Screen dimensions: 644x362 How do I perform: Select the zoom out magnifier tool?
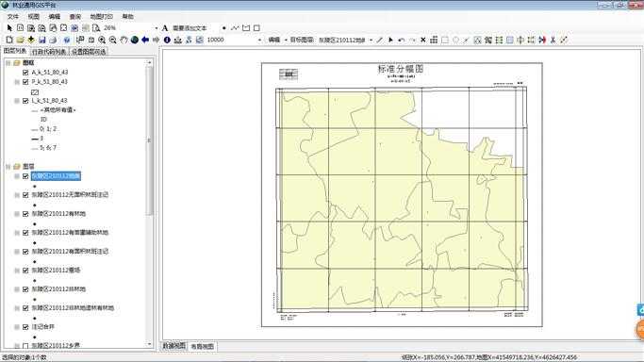[112, 40]
